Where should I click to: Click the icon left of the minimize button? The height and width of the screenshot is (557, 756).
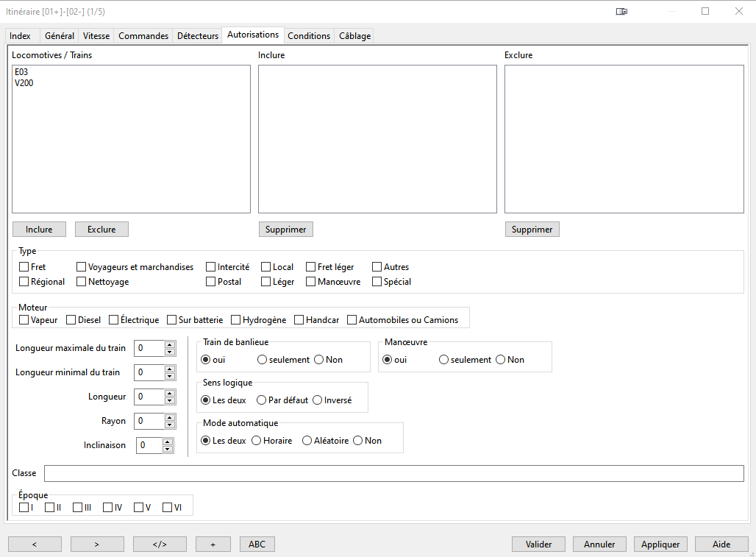(621, 12)
